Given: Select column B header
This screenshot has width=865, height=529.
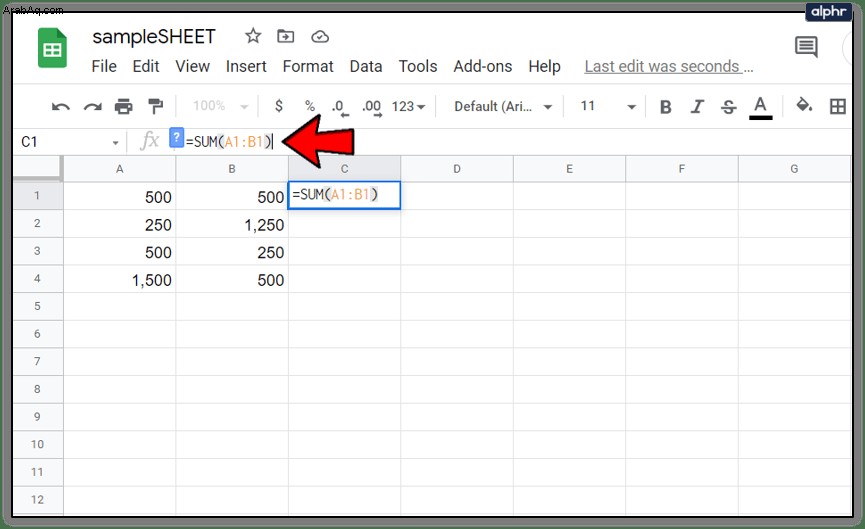Looking at the screenshot, I should point(232,169).
